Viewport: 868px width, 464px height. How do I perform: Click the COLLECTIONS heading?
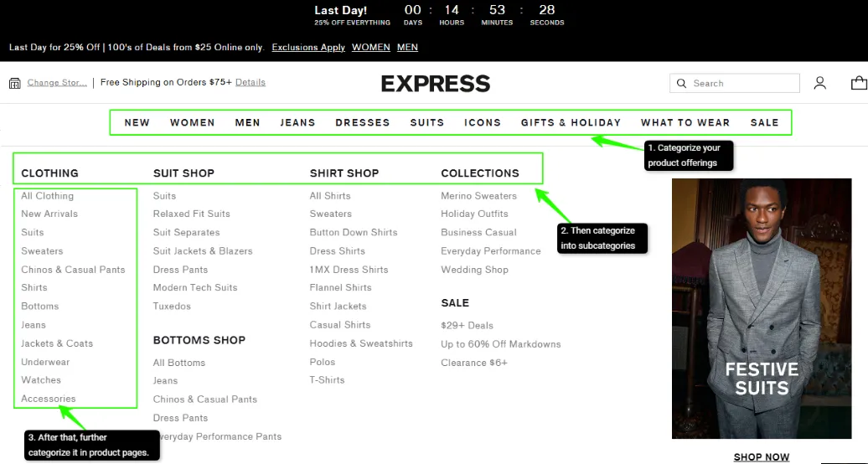pyautogui.click(x=480, y=173)
